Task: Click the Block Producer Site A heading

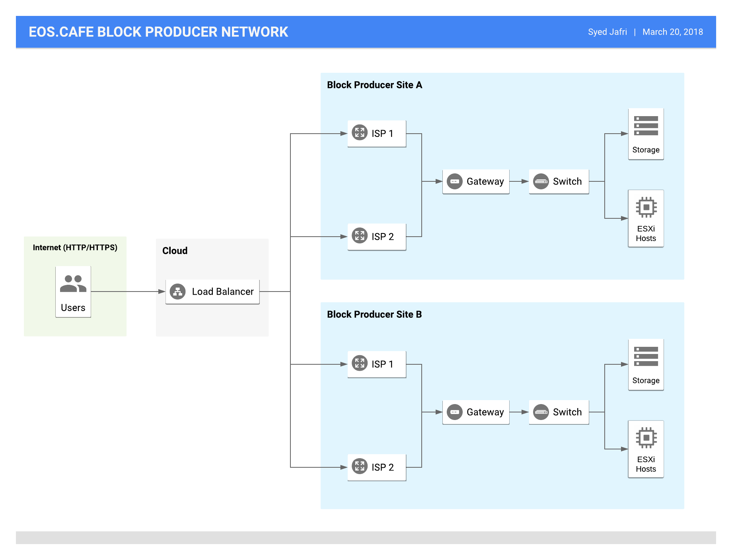Action: (374, 85)
